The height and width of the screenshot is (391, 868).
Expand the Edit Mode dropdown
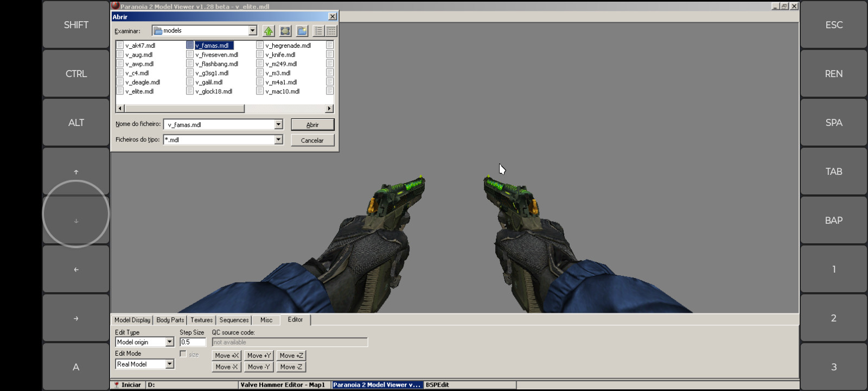[169, 364]
